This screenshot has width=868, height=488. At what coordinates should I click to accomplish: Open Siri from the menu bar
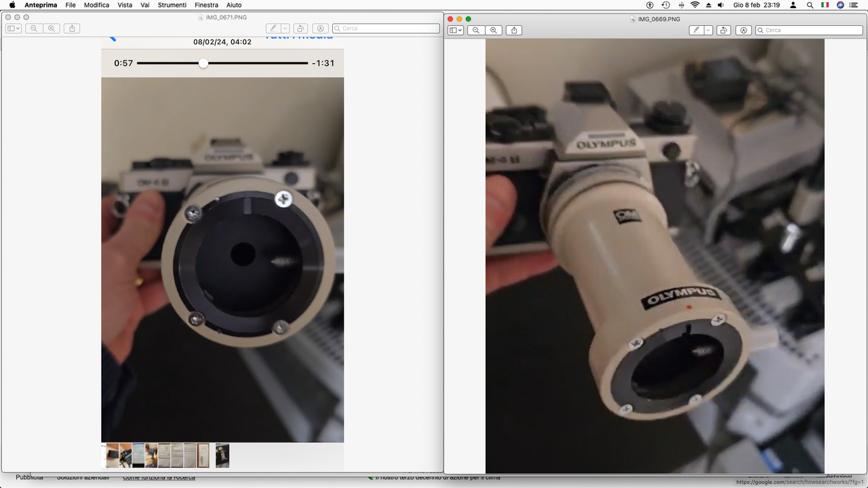(x=841, y=5)
